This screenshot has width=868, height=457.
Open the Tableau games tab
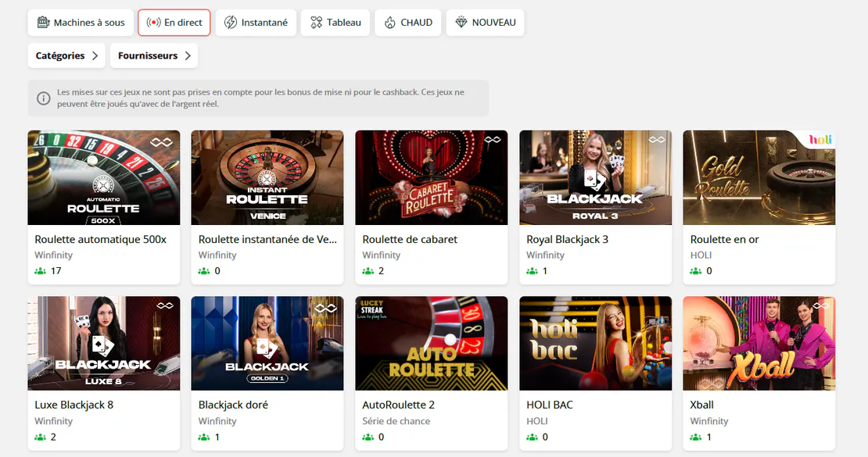pos(335,23)
